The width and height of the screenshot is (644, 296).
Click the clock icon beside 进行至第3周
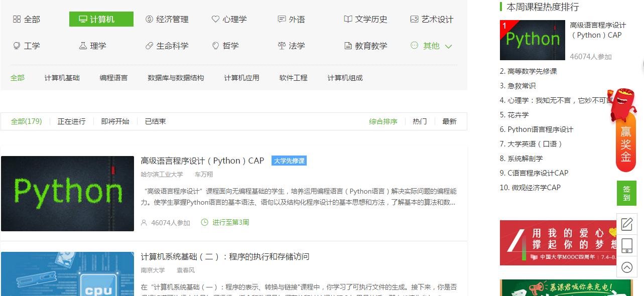click(x=204, y=222)
